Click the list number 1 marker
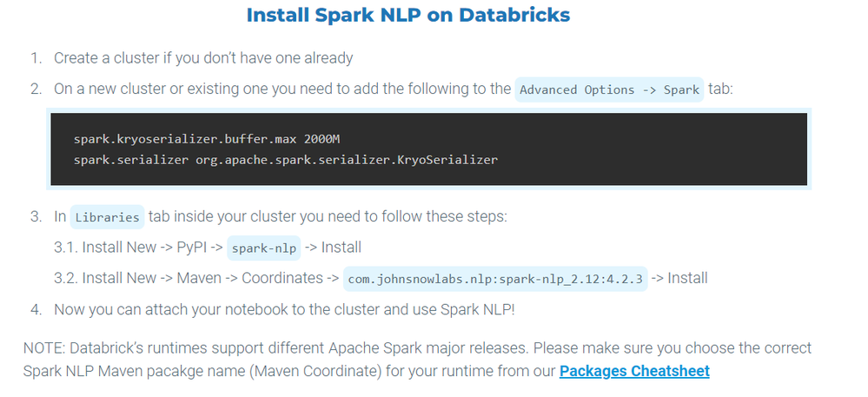This screenshot has height=397, width=868. click(36, 58)
